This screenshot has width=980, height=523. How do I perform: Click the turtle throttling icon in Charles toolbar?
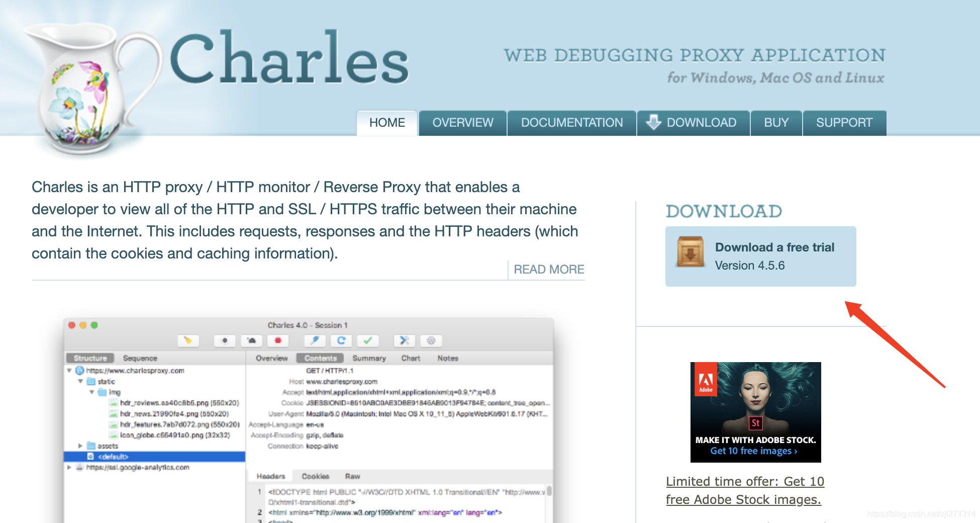tap(251, 340)
